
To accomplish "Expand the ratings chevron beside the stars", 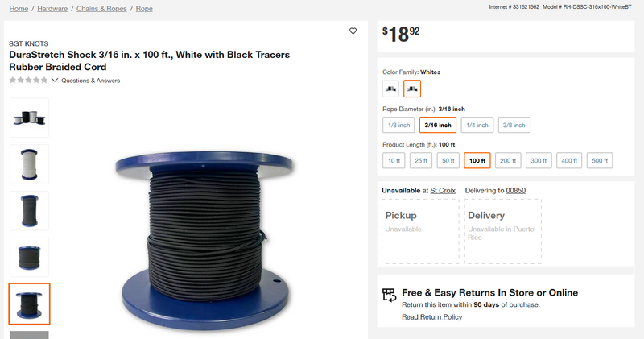I will point(55,81).
